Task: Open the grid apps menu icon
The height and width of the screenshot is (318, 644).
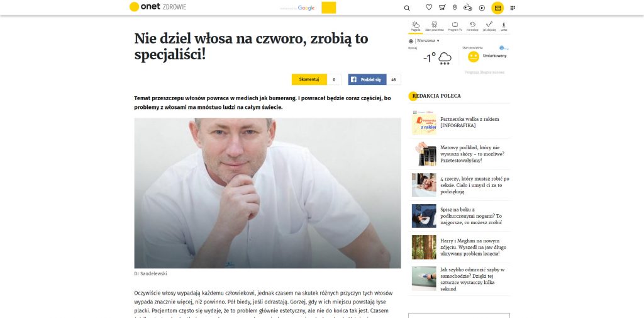Action: 513,8
